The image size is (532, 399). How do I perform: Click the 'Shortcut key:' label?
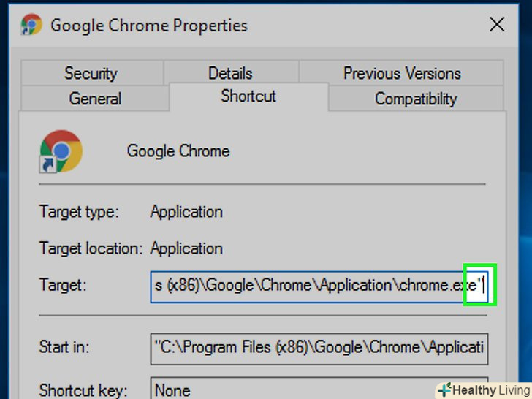pyautogui.click(x=83, y=390)
